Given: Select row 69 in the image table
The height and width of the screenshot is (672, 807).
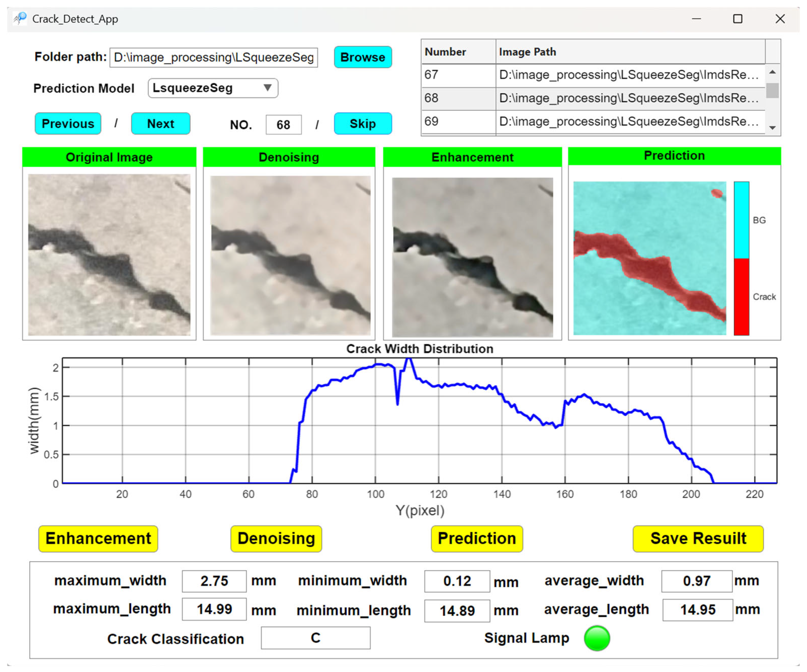Looking at the screenshot, I should [592, 122].
